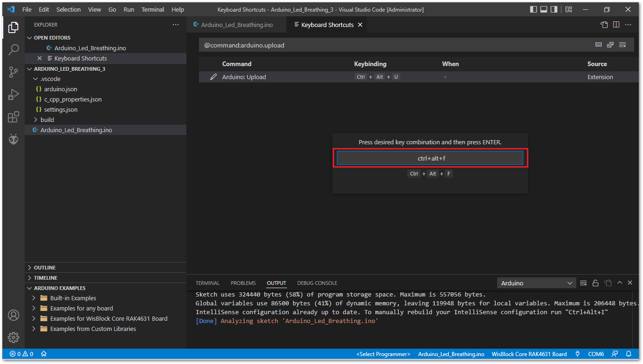
Task: Split the editor to the right
Action: 616,25
